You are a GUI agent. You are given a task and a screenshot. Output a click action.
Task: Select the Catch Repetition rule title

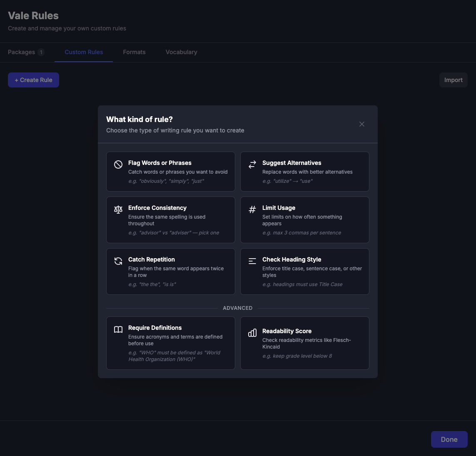coord(152,259)
